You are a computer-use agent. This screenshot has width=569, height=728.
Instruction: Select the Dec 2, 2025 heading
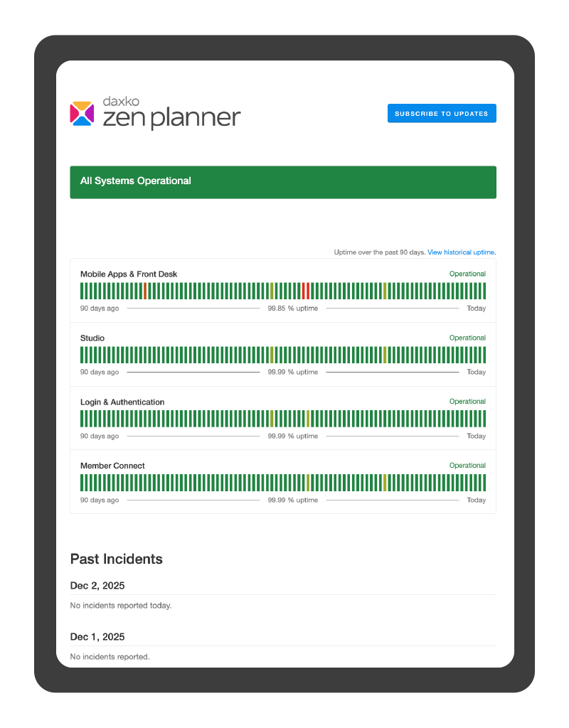pos(97,585)
